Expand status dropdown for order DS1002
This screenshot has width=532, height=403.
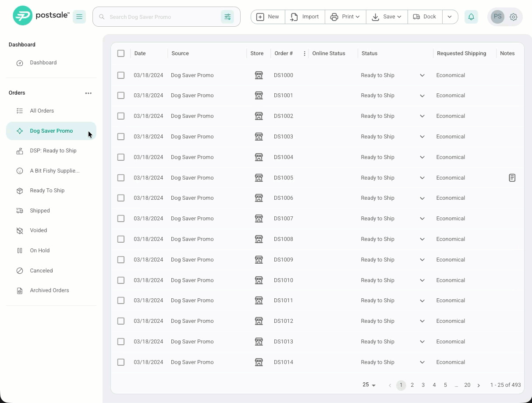coord(422,116)
